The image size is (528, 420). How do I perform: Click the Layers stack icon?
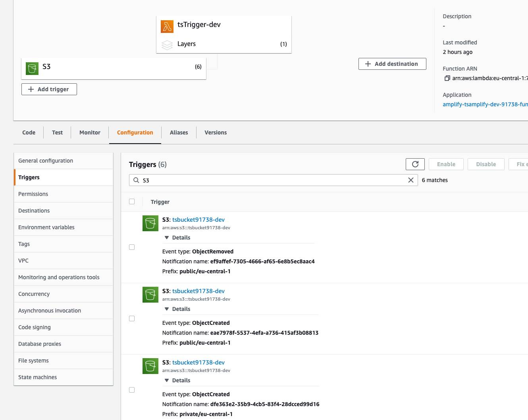(x=167, y=45)
